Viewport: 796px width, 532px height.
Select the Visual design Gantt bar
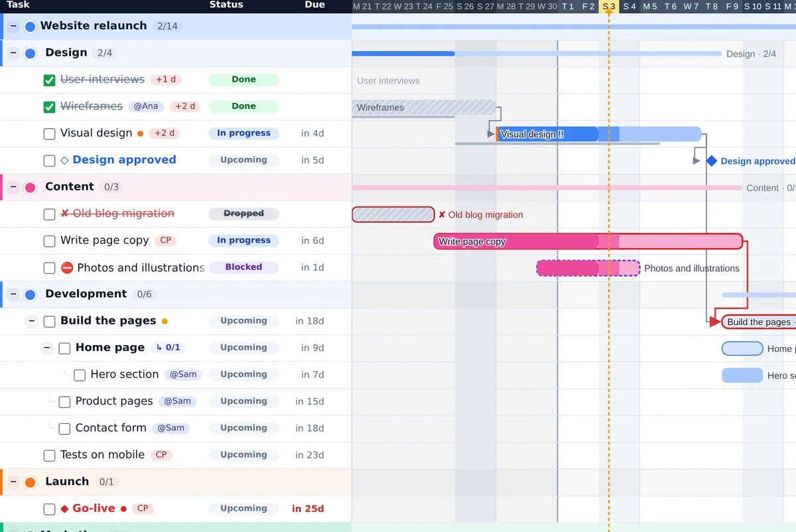598,134
